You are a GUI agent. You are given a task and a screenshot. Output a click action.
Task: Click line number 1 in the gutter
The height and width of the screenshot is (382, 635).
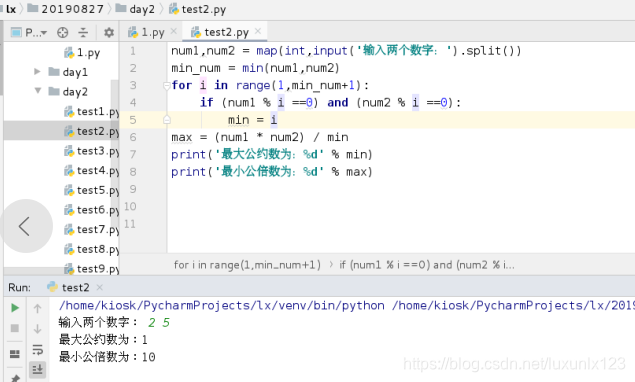(x=133, y=51)
